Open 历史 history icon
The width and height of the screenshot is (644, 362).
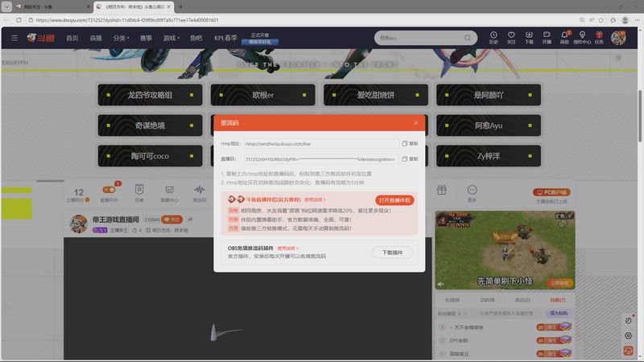click(x=493, y=37)
